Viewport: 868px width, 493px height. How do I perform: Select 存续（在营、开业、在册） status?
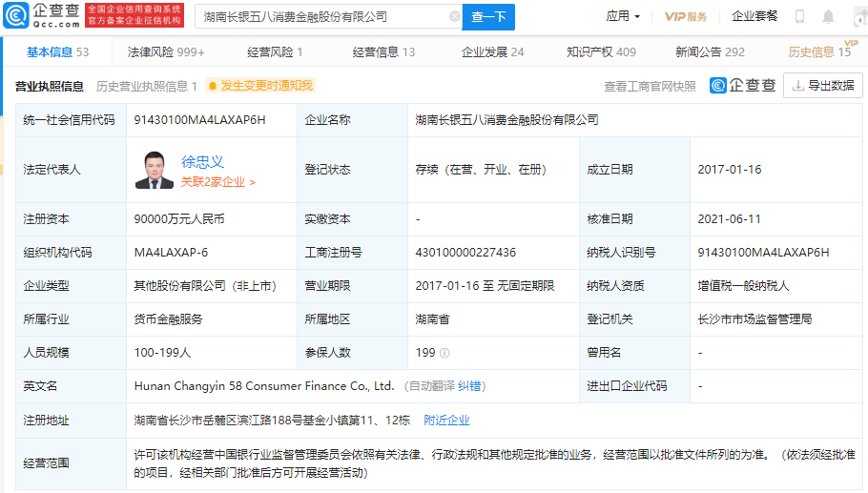[481, 170]
